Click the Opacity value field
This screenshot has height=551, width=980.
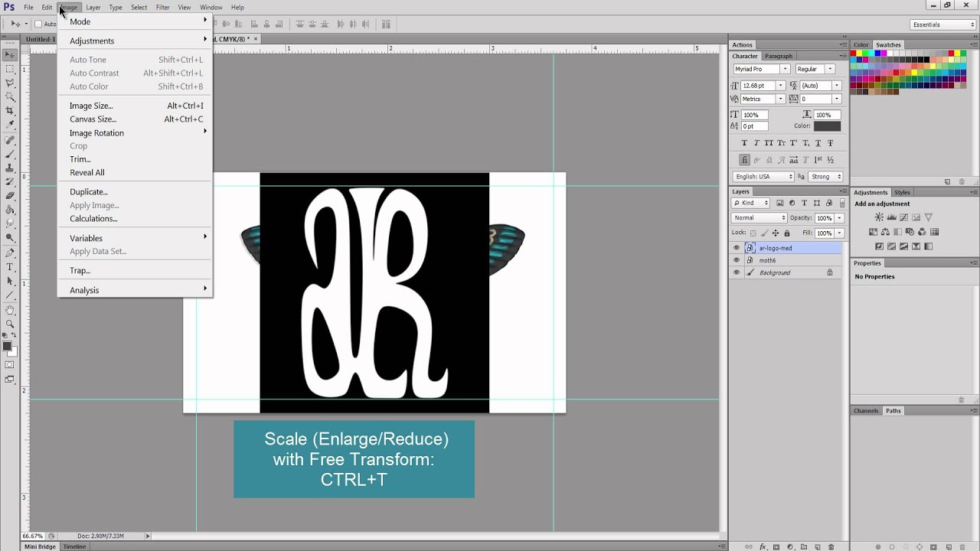pyautogui.click(x=824, y=218)
